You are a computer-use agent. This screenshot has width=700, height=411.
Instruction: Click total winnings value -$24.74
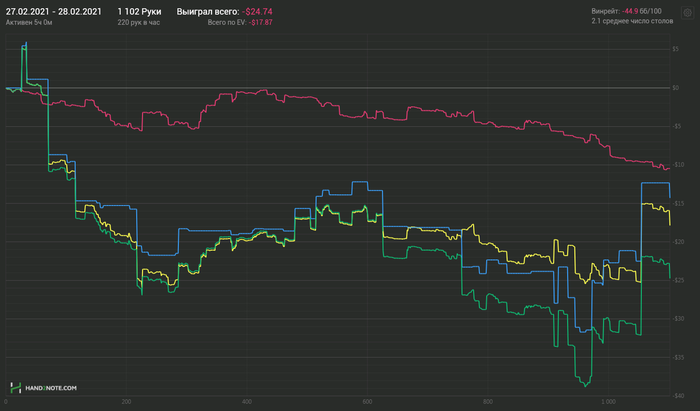coord(257,12)
